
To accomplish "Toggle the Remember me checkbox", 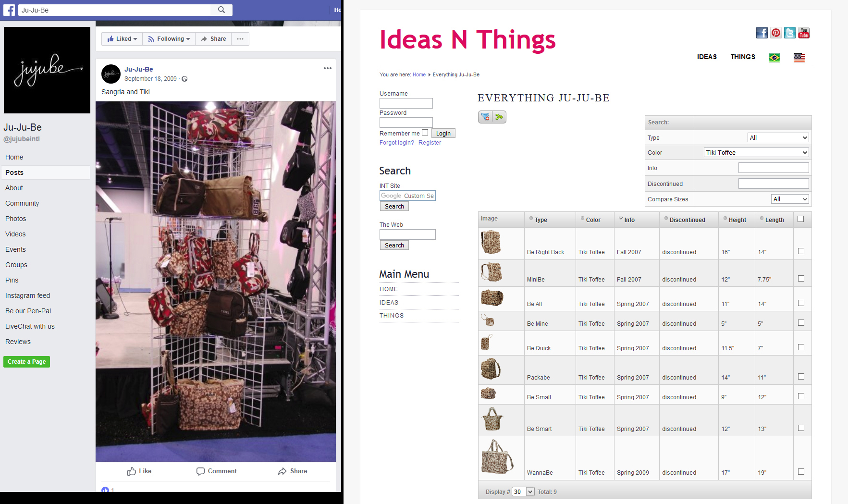I will click(x=425, y=133).
